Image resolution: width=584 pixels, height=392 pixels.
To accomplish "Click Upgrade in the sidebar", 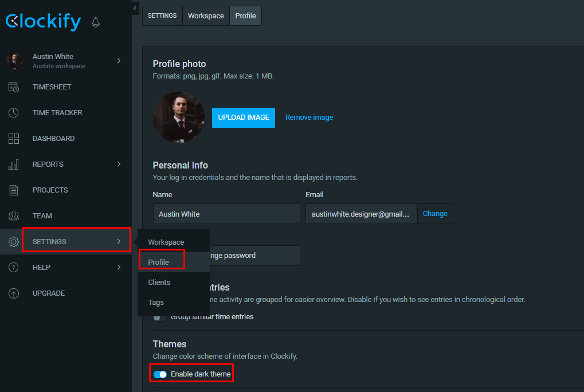I will click(x=49, y=293).
